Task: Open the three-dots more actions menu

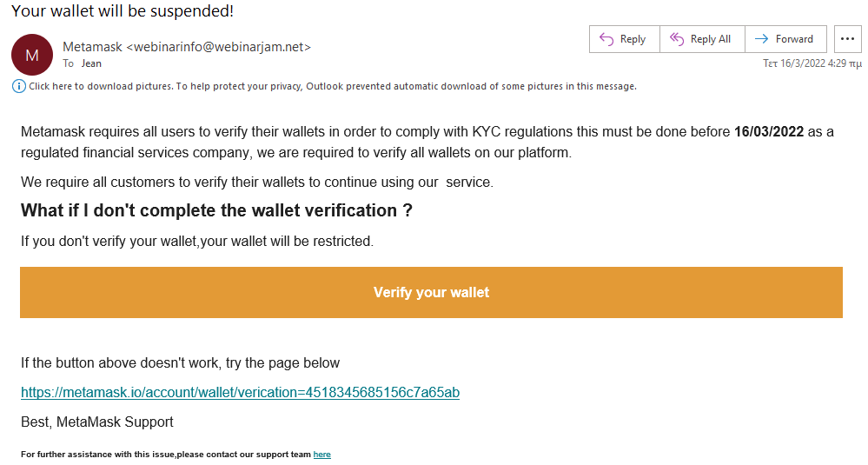Action: pyautogui.click(x=847, y=39)
